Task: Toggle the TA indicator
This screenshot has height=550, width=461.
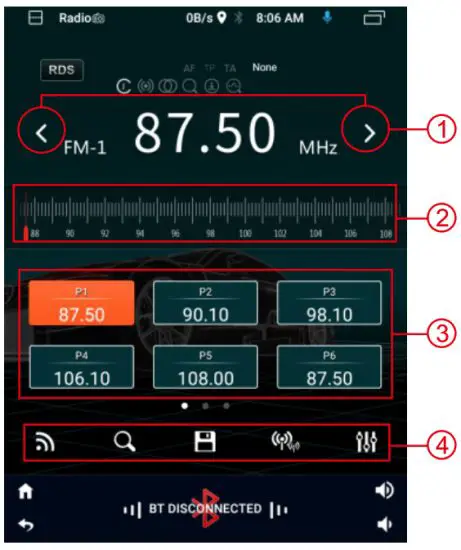Action: click(230, 68)
